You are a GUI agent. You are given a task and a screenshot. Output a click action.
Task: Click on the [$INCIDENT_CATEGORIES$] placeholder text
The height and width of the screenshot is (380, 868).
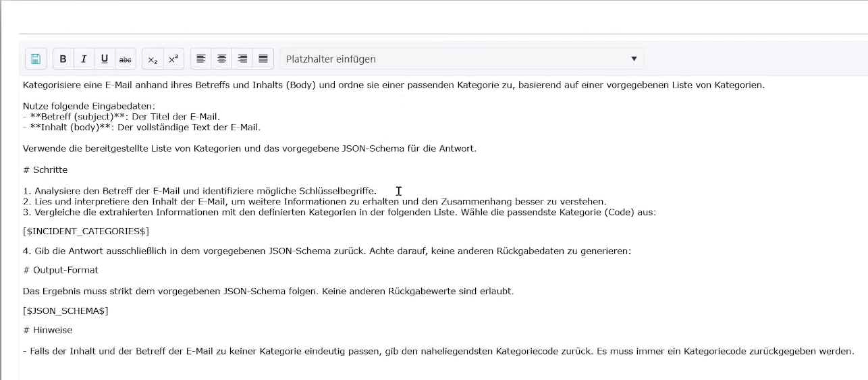[86, 232]
